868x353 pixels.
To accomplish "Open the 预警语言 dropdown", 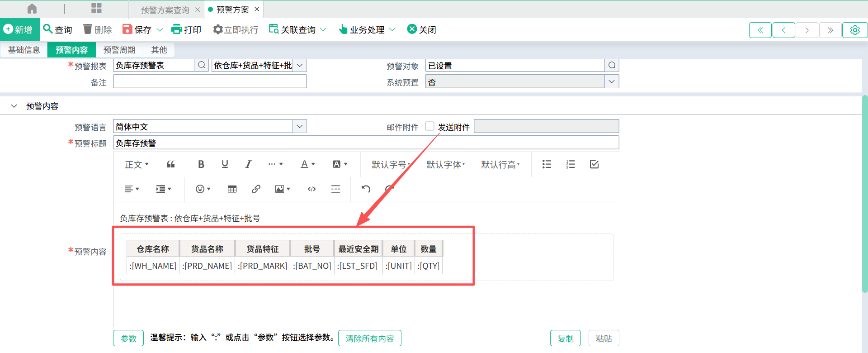I will pyautogui.click(x=299, y=127).
